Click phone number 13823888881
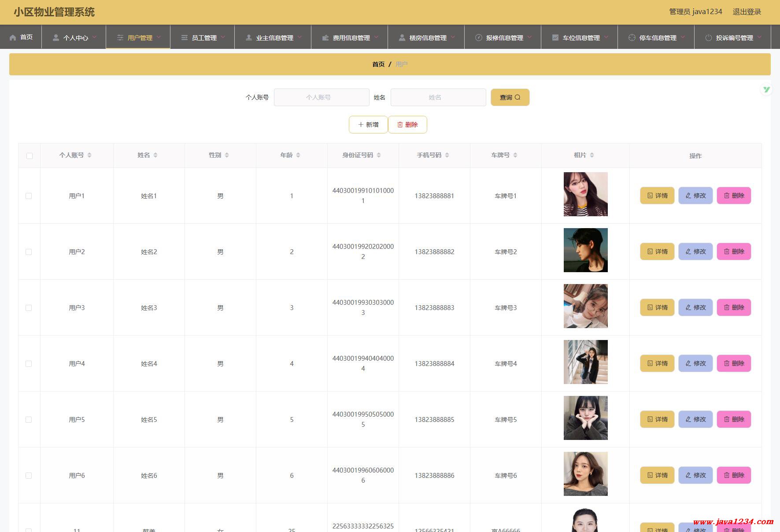The width and height of the screenshot is (780, 532). pyautogui.click(x=434, y=196)
